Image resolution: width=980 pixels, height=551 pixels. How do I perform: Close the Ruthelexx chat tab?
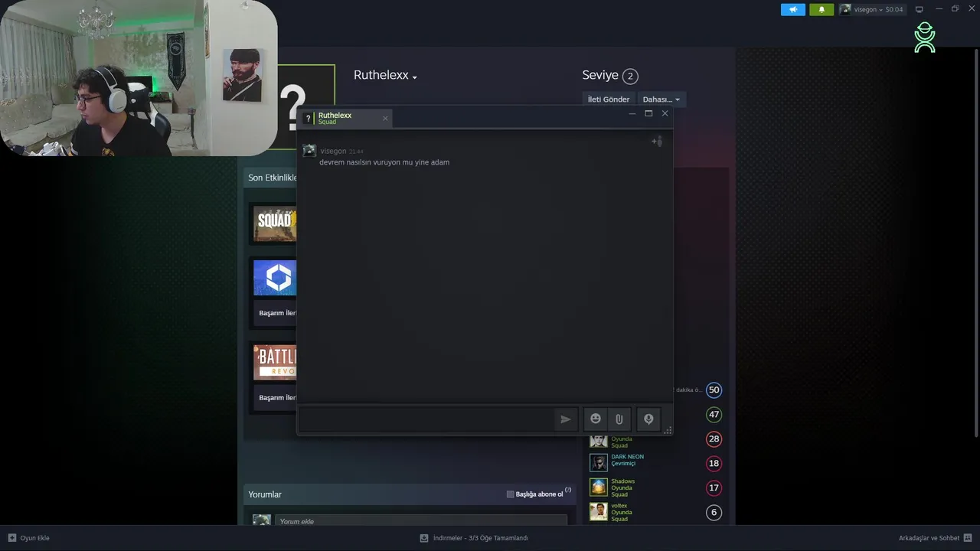pyautogui.click(x=385, y=118)
